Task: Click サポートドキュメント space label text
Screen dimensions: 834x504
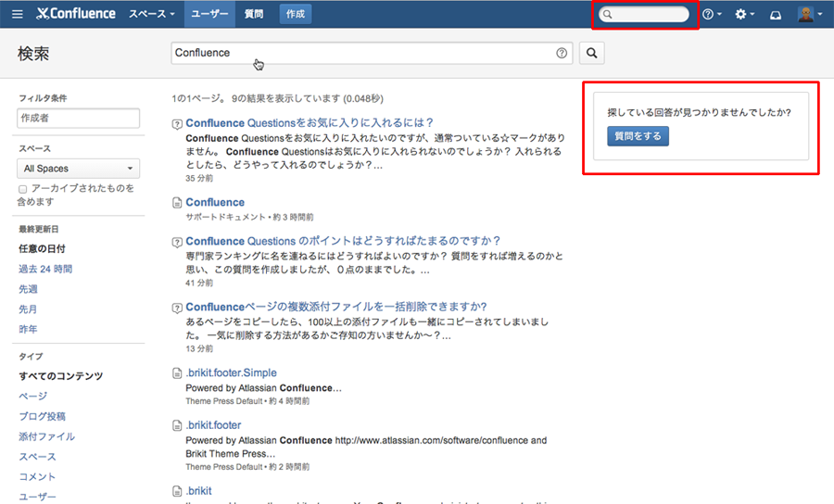Action: (225, 217)
